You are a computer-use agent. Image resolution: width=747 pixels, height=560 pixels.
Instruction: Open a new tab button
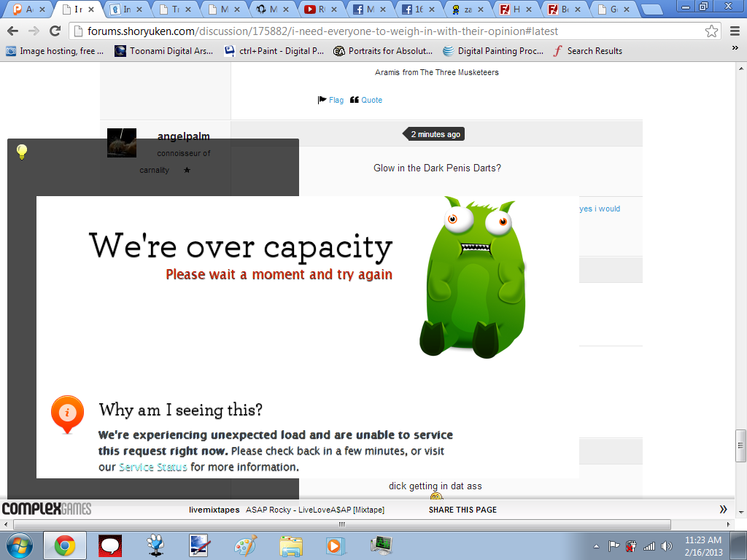pos(651,9)
